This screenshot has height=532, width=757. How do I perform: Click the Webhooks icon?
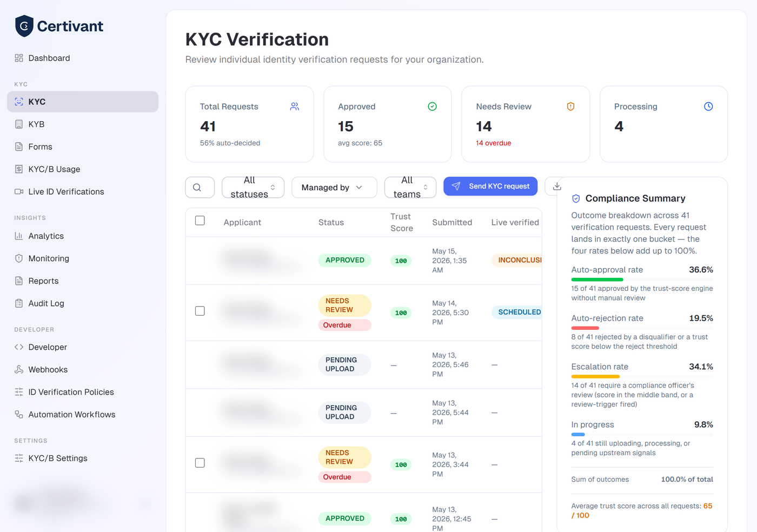pyautogui.click(x=19, y=369)
